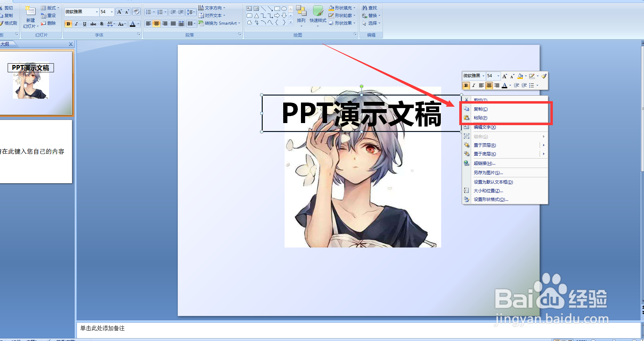Viewport: 644px width, 341px height.
Task: Toggle Center alignment in ribbon paragraph group
Action: (157, 24)
